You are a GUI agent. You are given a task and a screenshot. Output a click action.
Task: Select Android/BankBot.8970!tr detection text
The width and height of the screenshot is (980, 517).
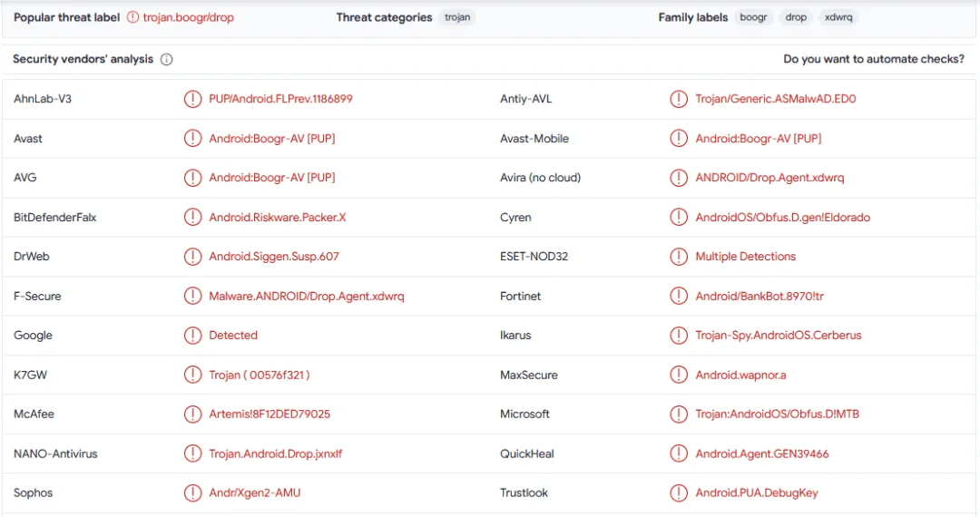[x=759, y=296]
